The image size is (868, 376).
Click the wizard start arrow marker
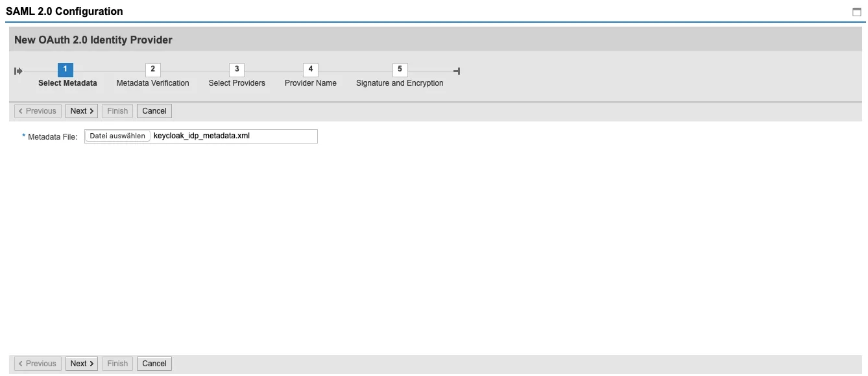pyautogui.click(x=18, y=71)
